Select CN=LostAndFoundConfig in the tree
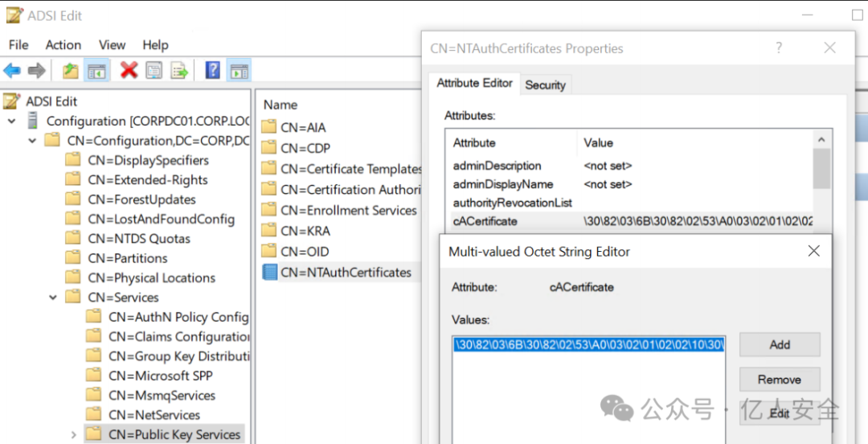The width and height of the screenshot is (868, 444). click(x=161, y=219)
